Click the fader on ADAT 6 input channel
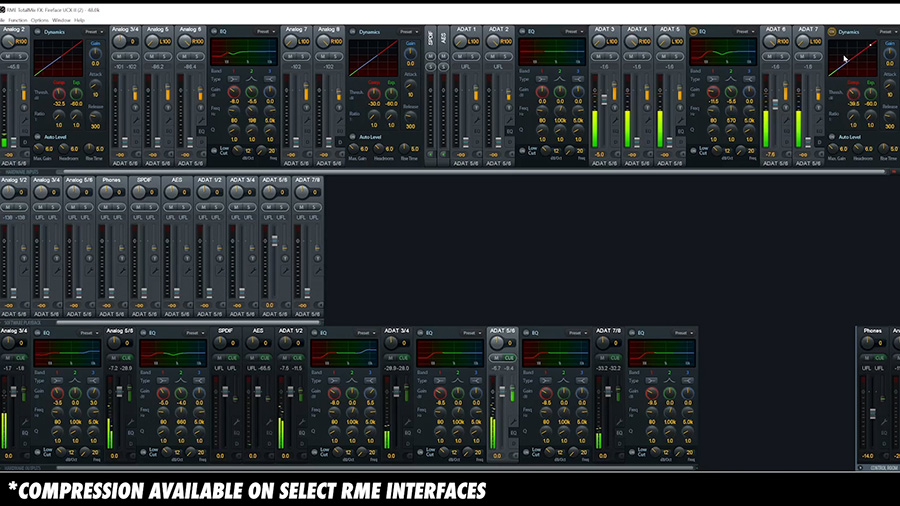The image size is (900, 506). (x=775, y=104)
